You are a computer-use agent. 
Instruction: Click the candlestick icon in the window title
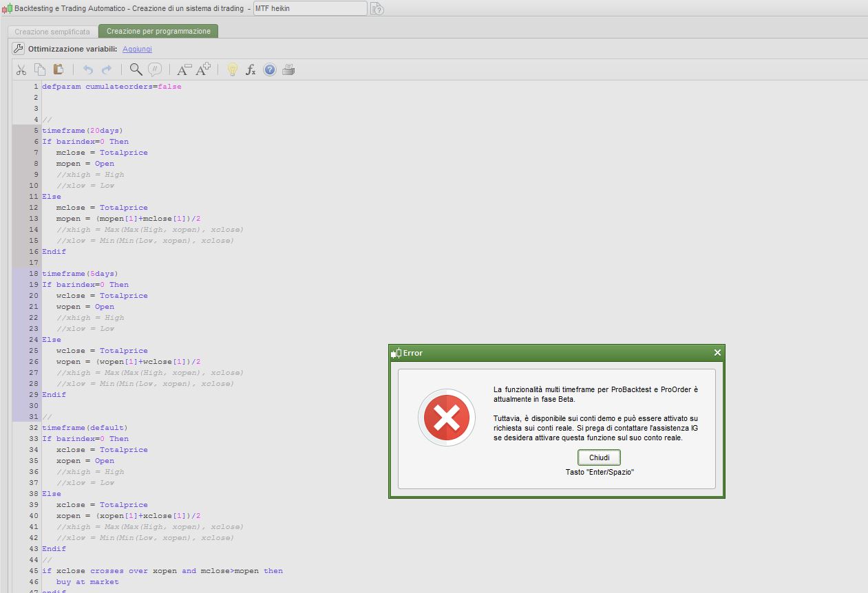click(6, 8)
